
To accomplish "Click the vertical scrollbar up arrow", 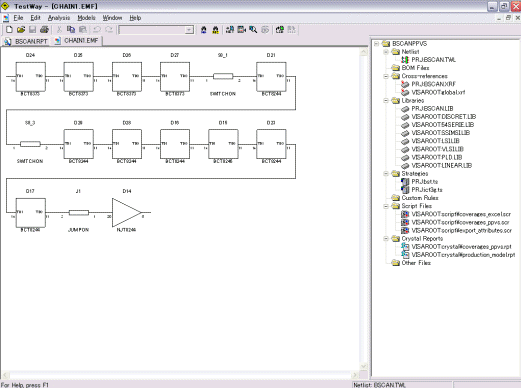I will point(364,51).
